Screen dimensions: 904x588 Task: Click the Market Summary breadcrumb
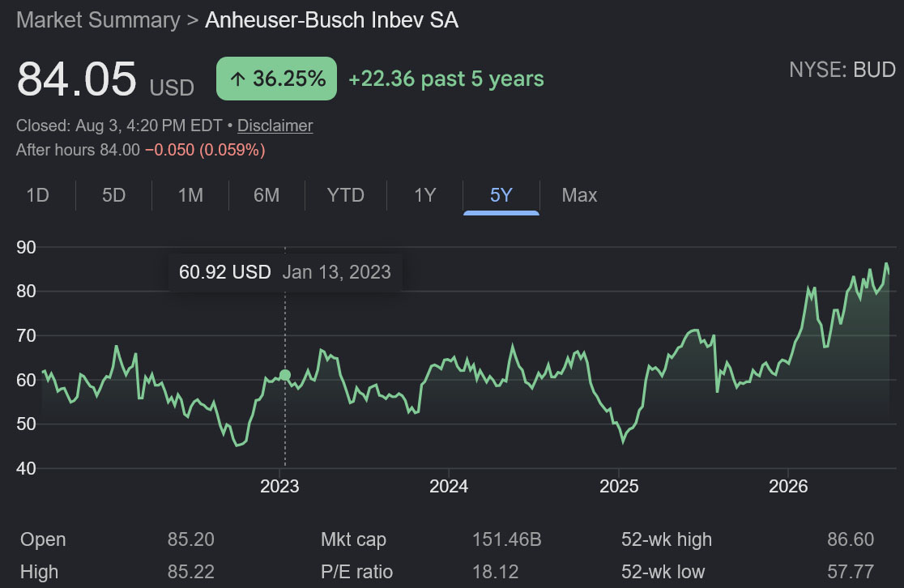pyautogui.click(x=98, y=20)
